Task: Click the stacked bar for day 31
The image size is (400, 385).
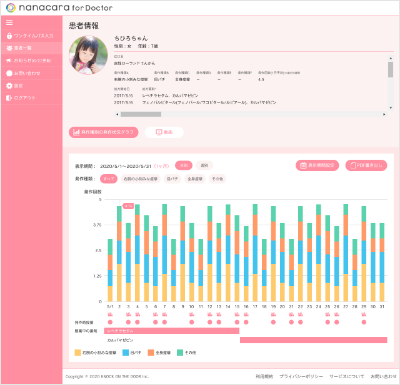Action: pos(382,262)
